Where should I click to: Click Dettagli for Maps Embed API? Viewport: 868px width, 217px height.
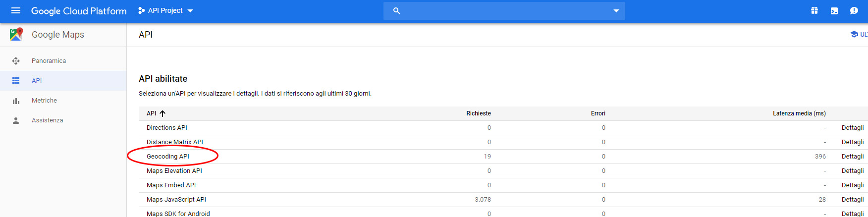click(853, 185)
